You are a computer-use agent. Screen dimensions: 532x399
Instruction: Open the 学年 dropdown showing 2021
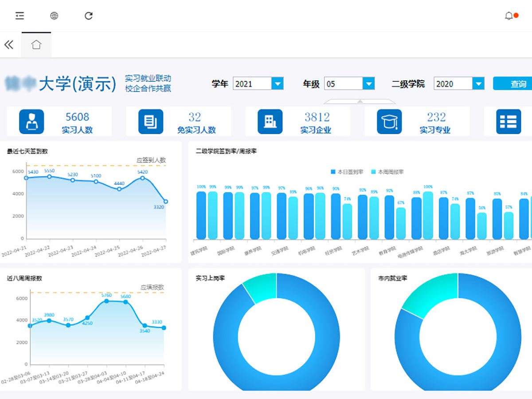click(x=277, y=83)
